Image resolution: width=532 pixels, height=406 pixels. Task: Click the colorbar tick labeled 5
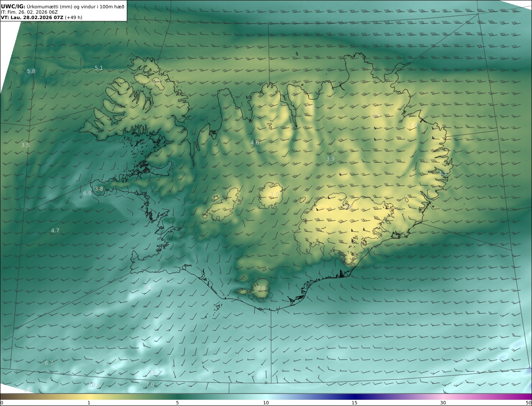coord(177,403)
